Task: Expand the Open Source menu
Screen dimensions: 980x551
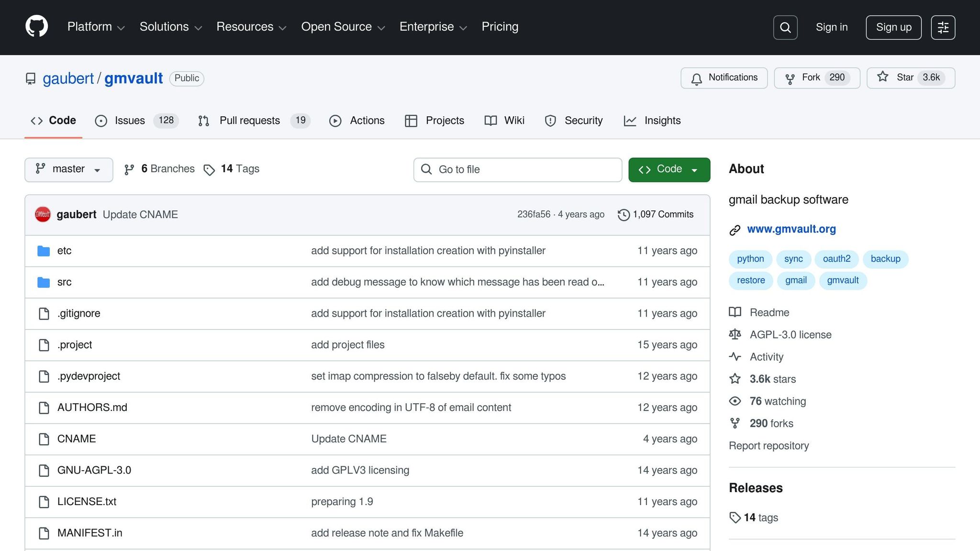Action: tap(343, 27)
